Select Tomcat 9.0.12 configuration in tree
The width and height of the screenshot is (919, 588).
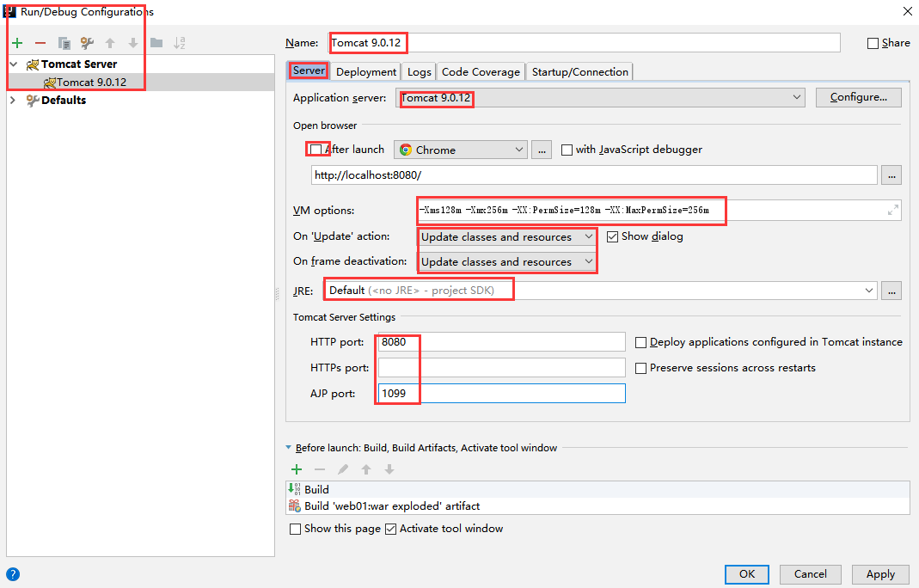point(141,82)
